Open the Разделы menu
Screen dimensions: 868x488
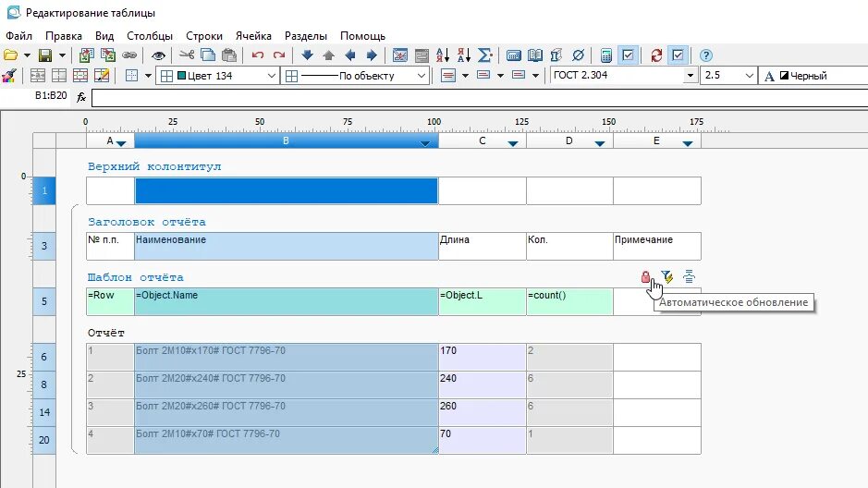pyautogui.click(x=306, y=36)
